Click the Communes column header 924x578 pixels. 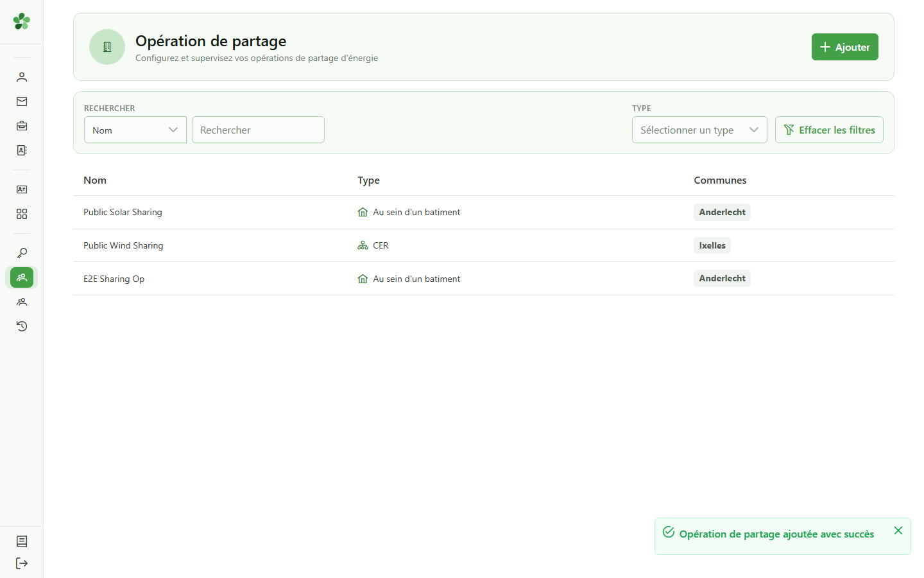pos(720,180)
